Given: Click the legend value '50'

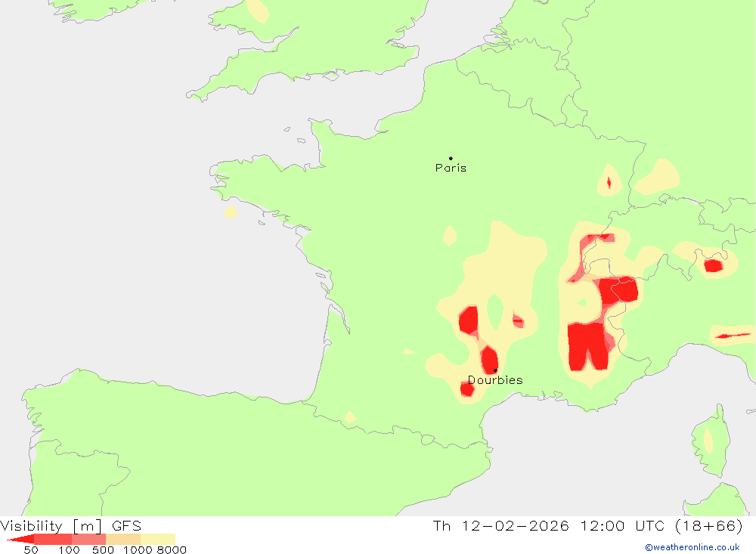Looking at the screenshot, I should click(31, 550).
